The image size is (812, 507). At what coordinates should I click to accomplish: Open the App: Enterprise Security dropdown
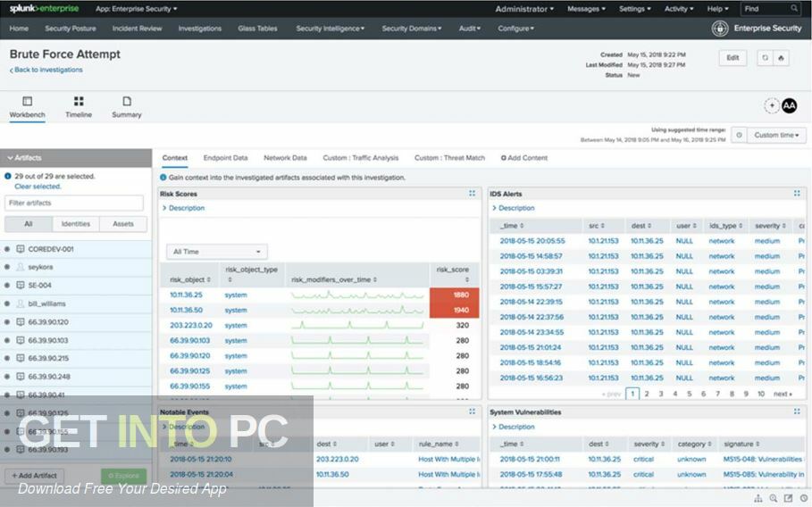[136, 9]
